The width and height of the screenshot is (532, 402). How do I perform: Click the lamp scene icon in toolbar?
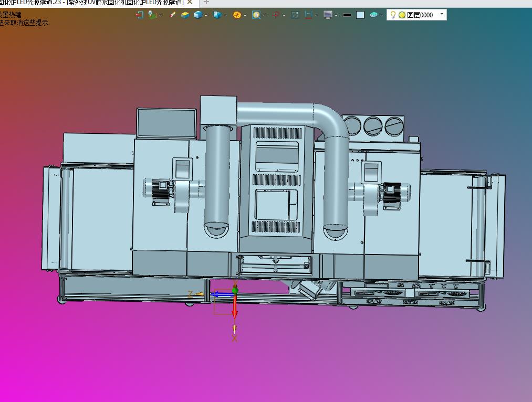pyautogui.click(x=152, y=15)
